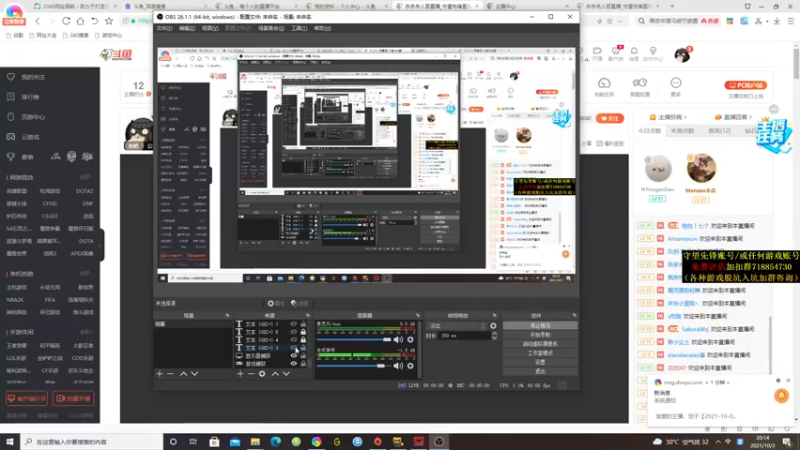The height and width of the screenshot is (450, 800).
Task: Toggle visibility of text source 4
Action: pos(293,340)
